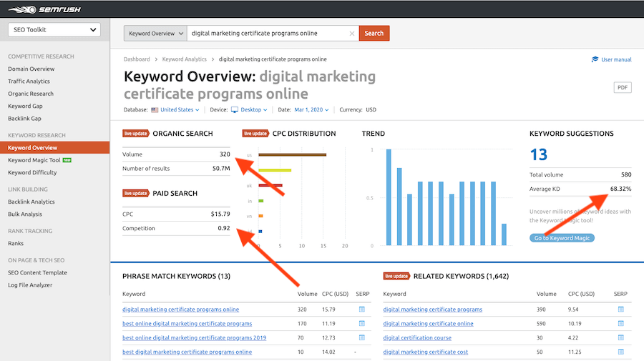Screen dimensions: 644x361
Task: Click the tallest first bar in Trend chart
Action: point(389,197)
